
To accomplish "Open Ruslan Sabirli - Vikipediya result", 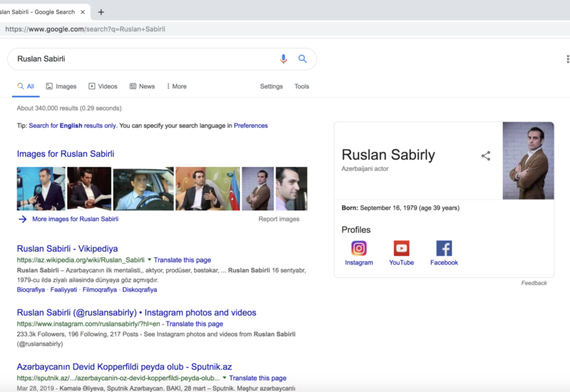I will (67, 249).
